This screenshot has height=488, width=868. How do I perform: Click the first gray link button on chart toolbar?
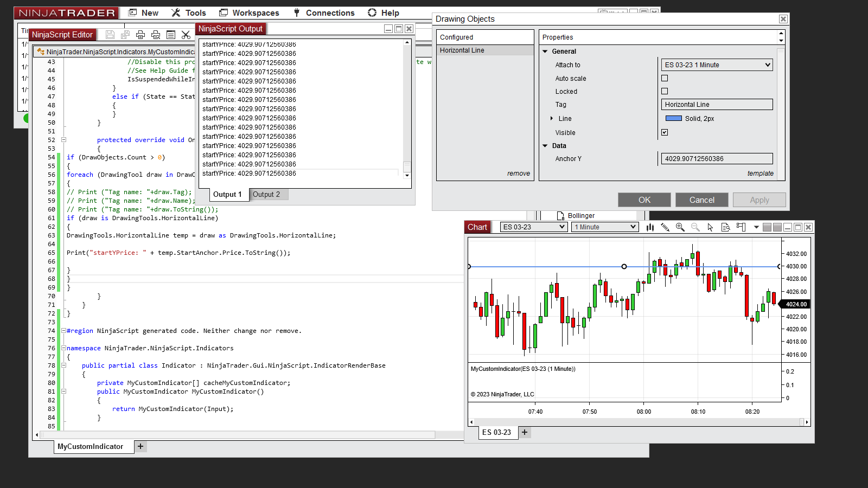click(767, 227)
